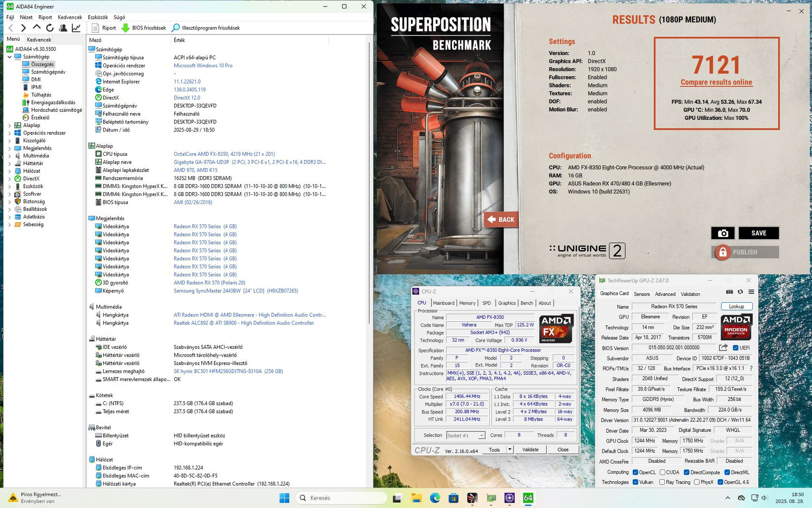Expand the Operációs rendszer tree node

(10, 133)
